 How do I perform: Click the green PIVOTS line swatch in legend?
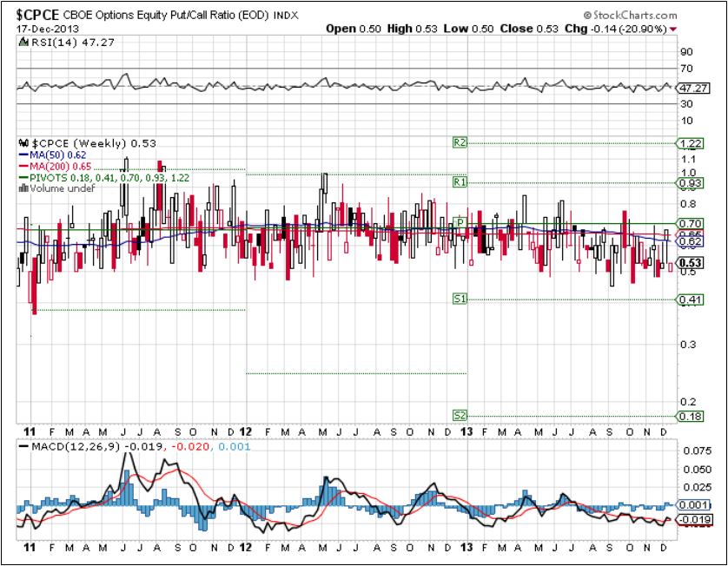[x=23, y=178]
